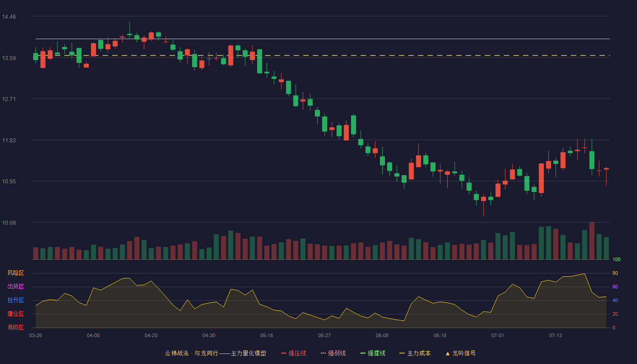Viewport: 637px width, 364px height.
Task: Select the 风险区 zone label
Action: 15,273
